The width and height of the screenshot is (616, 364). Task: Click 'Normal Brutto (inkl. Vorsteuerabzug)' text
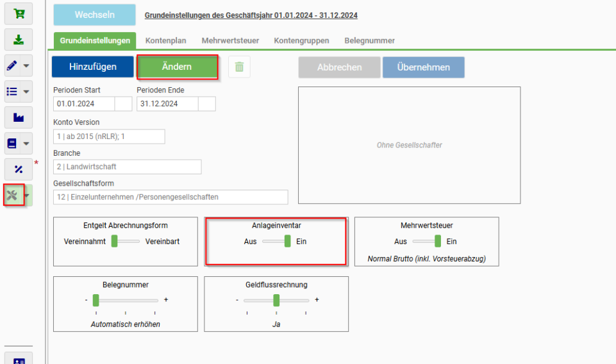(x=427, y=259)
